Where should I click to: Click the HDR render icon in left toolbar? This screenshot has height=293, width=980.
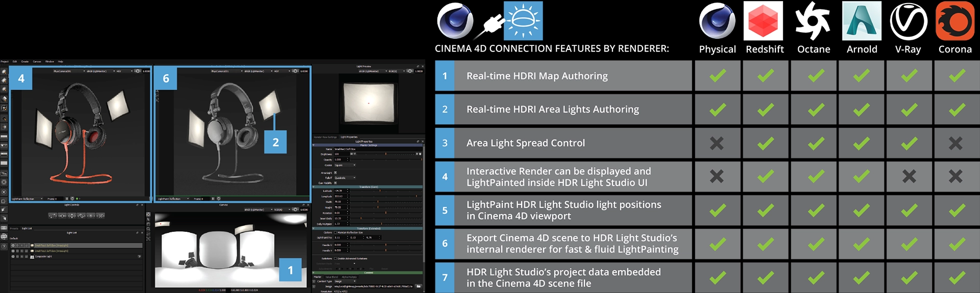4,228
